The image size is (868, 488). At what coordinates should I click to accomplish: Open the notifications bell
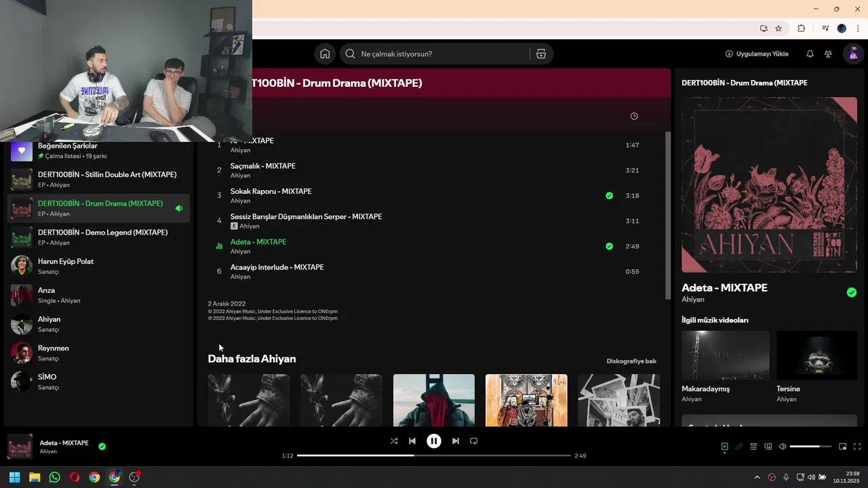(810, 54)
